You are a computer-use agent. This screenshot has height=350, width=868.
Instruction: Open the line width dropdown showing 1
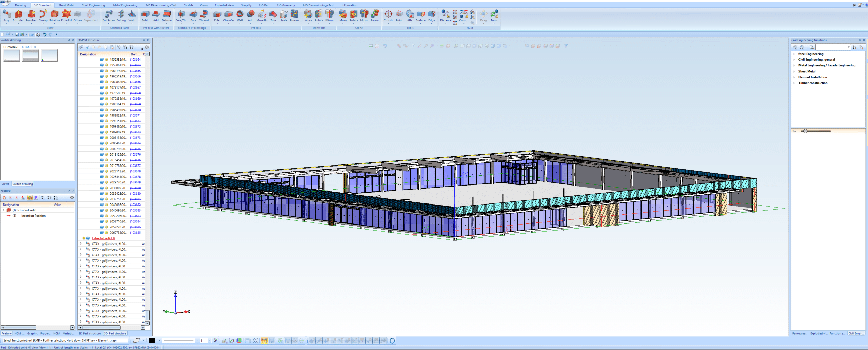[x=210, y=341]
